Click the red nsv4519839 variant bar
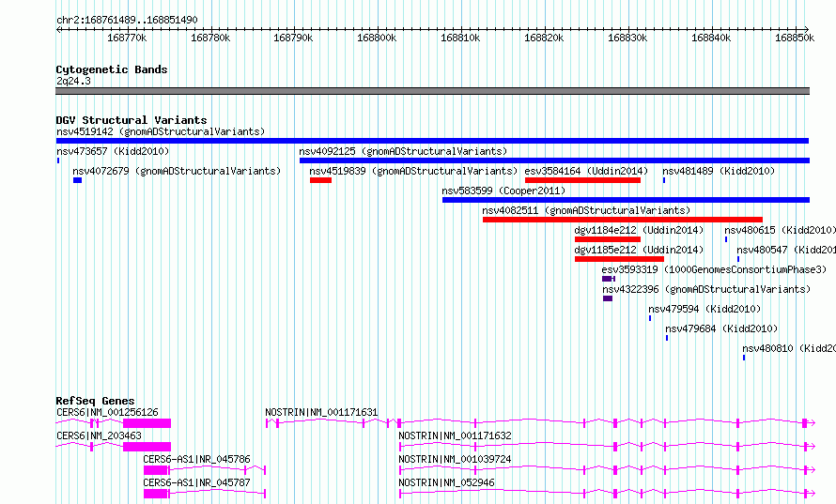The height and width of the screenshot is (504, 836). 321,180
